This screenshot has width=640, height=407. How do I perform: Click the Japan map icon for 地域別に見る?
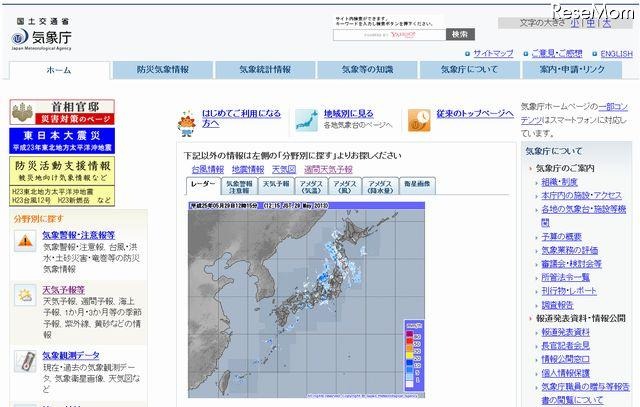[306, 120]
